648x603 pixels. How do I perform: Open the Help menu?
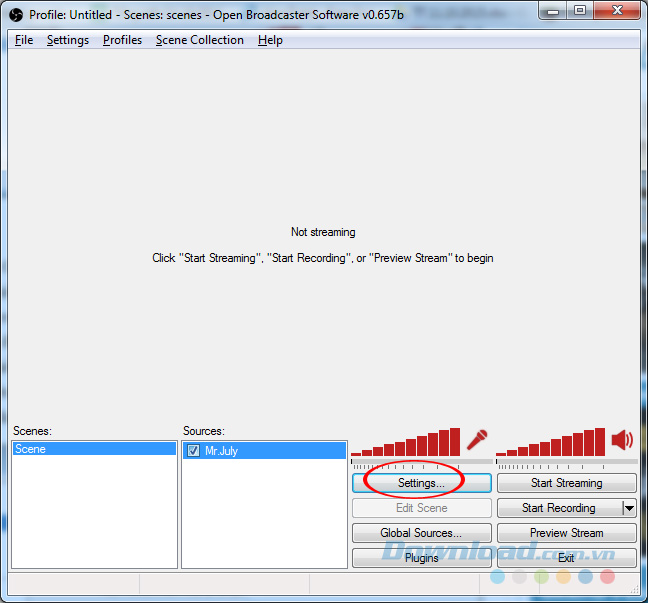(270, 40)
